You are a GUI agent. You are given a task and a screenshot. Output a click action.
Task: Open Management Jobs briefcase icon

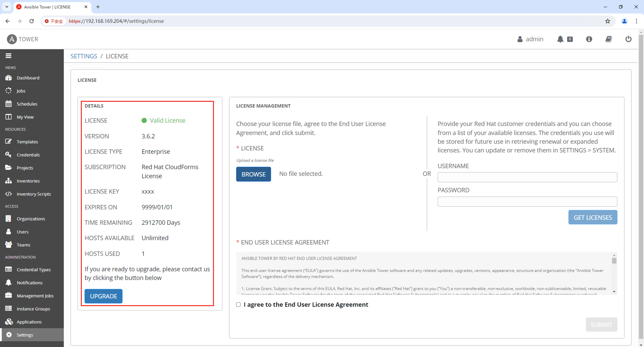(8, 296)
